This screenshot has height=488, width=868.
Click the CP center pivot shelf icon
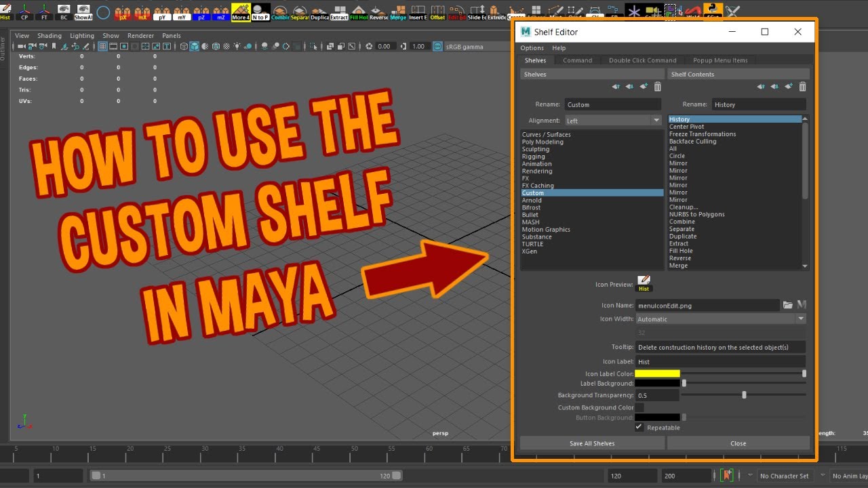(x=24, y=11)
